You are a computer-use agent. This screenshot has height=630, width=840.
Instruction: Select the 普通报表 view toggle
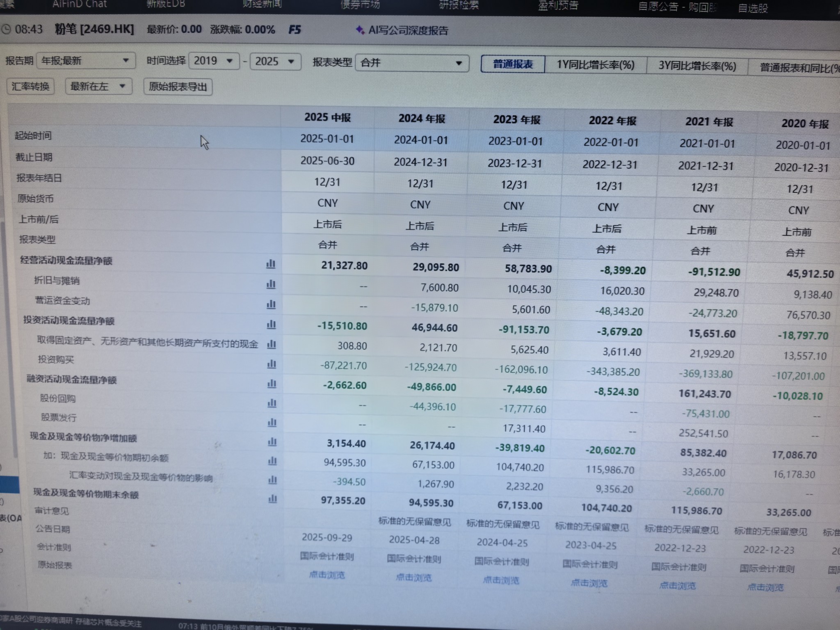(x=513, y=64)
